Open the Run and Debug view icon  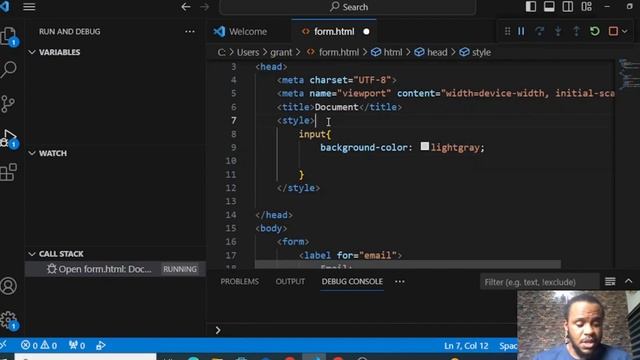point(9,138)
